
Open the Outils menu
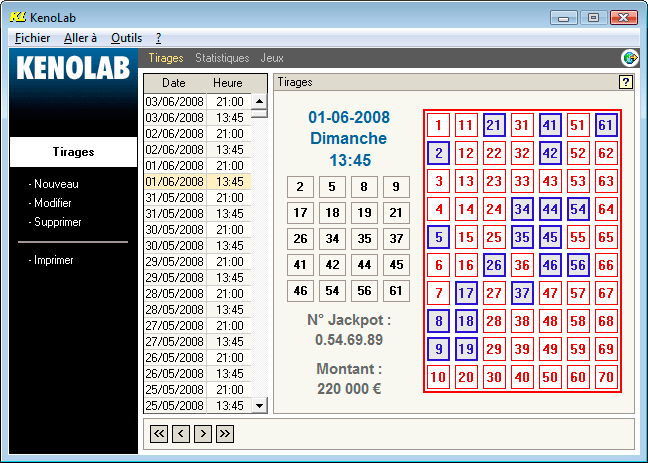pyautogui.click(x=126, y=38)
